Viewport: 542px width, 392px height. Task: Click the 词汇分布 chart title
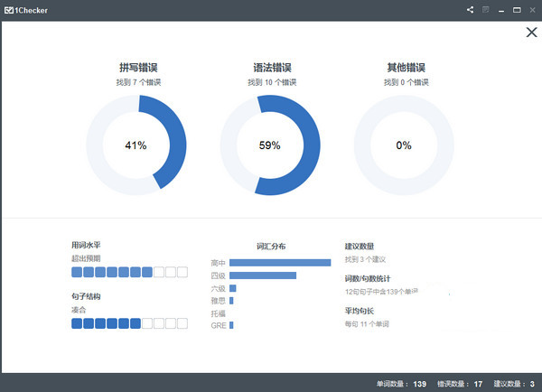pos(271,246)
